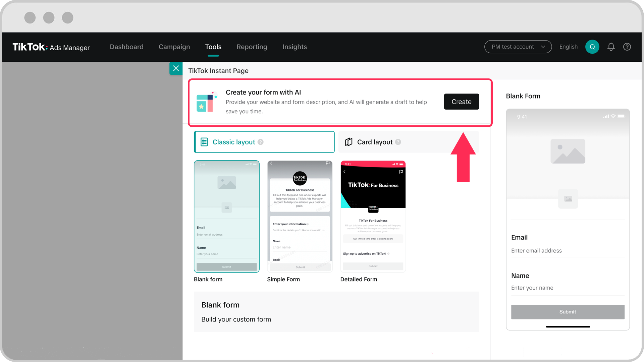Open the notification bell

click(611, 47)
